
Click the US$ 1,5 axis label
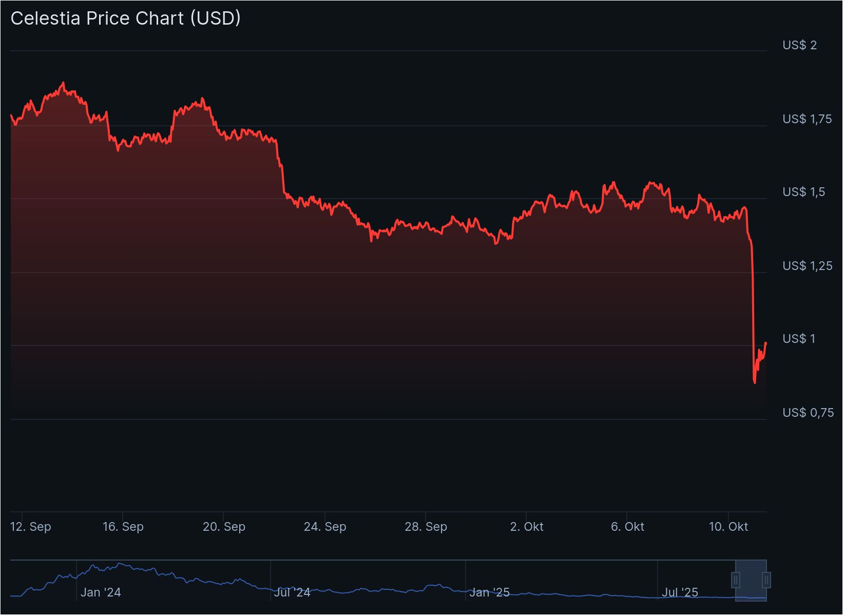tap(804, 192)
